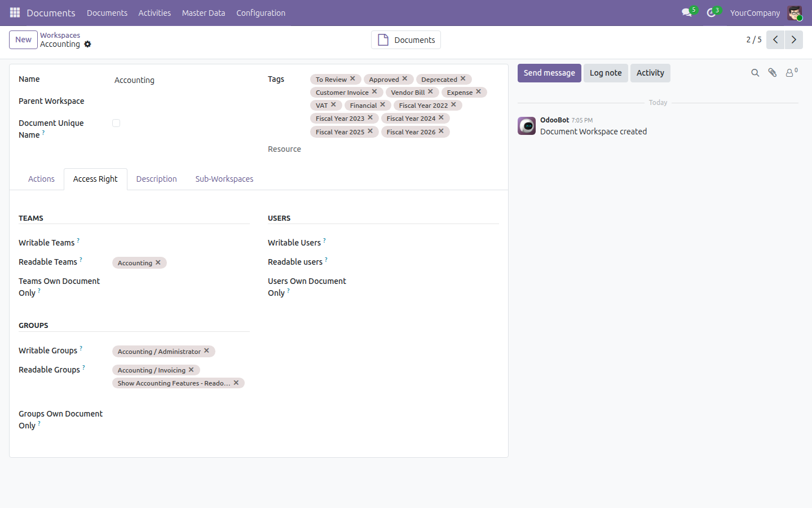Screen dimensions: 812x508
Task: Remove the Financial tag
Action: click(x=382, y=105)
